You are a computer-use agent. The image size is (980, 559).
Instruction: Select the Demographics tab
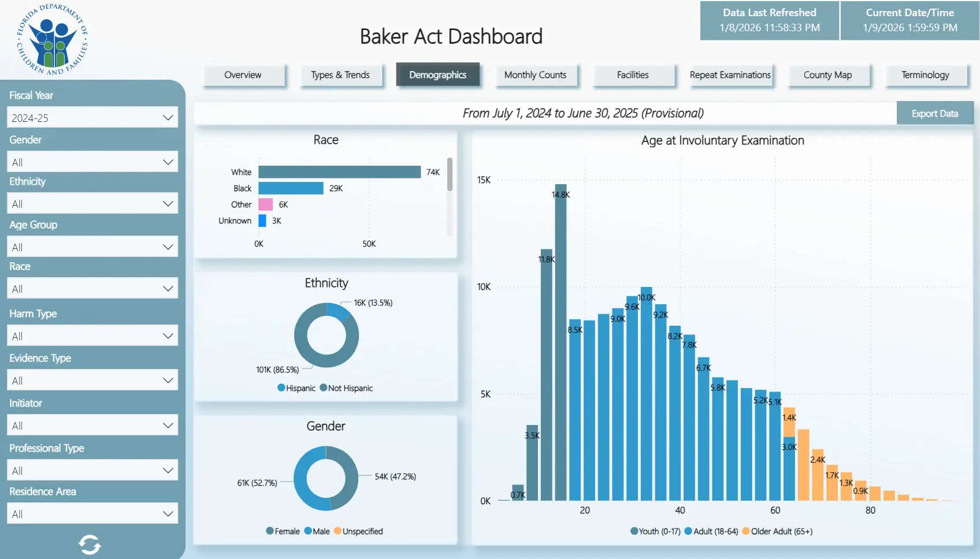[x=438, y=75]
